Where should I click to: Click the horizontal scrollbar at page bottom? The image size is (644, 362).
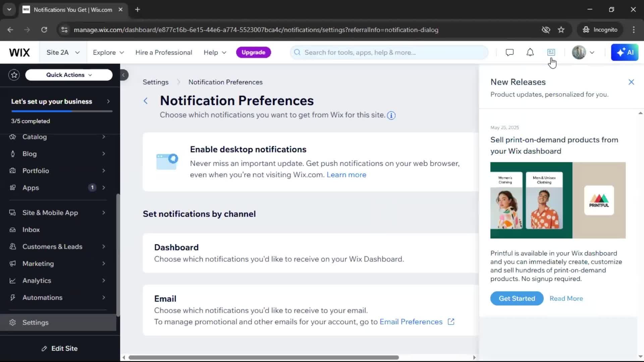coord(264,357)
